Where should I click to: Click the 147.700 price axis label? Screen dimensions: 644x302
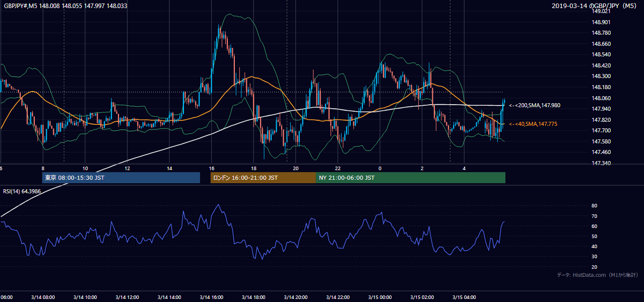(x=602, y=130)
